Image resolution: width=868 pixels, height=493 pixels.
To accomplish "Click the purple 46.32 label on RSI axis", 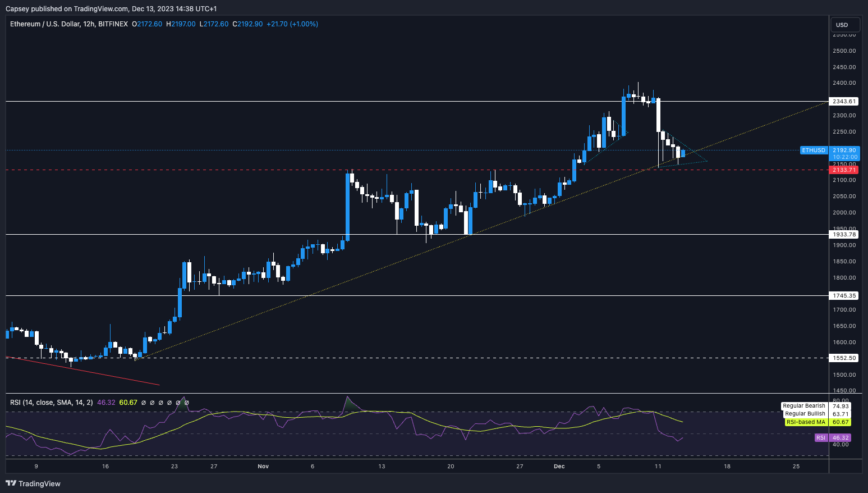I will click(x=841, y=438).
